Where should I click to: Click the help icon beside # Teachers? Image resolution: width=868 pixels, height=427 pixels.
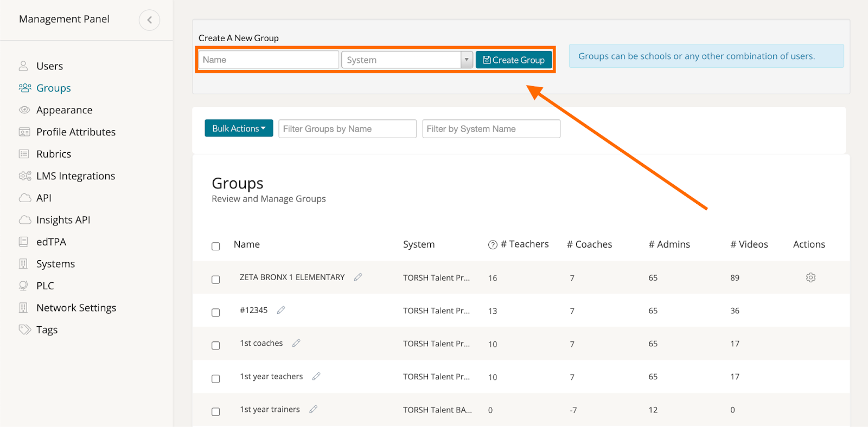tap(493, 245)
